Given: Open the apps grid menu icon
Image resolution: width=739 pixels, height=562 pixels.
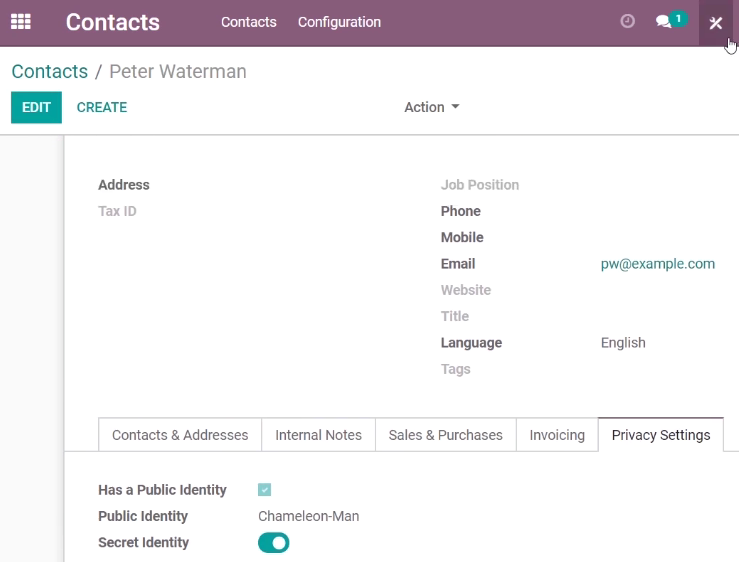Looking at the screenshot, I should pos(21,22).
